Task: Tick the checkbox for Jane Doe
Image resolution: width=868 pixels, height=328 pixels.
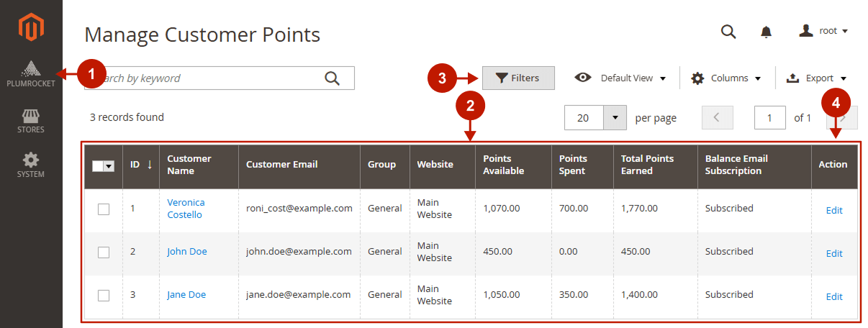Action: point(104,296)
